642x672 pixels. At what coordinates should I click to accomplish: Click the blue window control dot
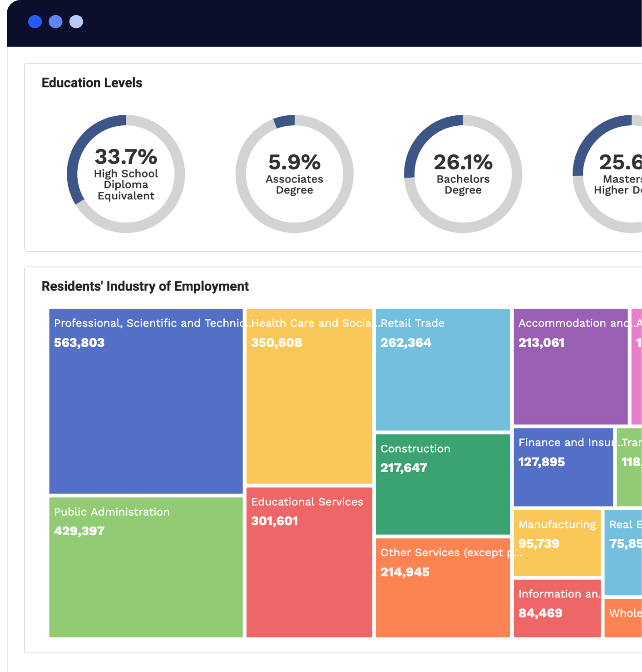click(35, 22)
